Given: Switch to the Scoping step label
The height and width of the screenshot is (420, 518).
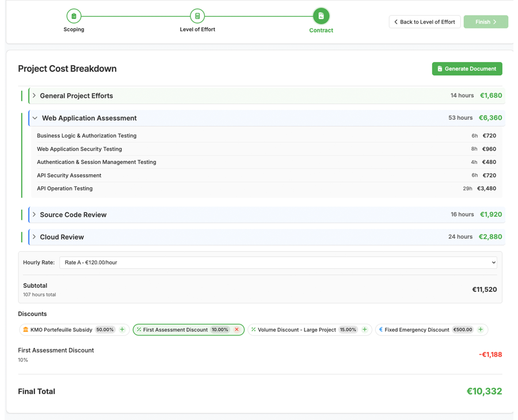Looking at the screenshot, I should tap(74, 29).
